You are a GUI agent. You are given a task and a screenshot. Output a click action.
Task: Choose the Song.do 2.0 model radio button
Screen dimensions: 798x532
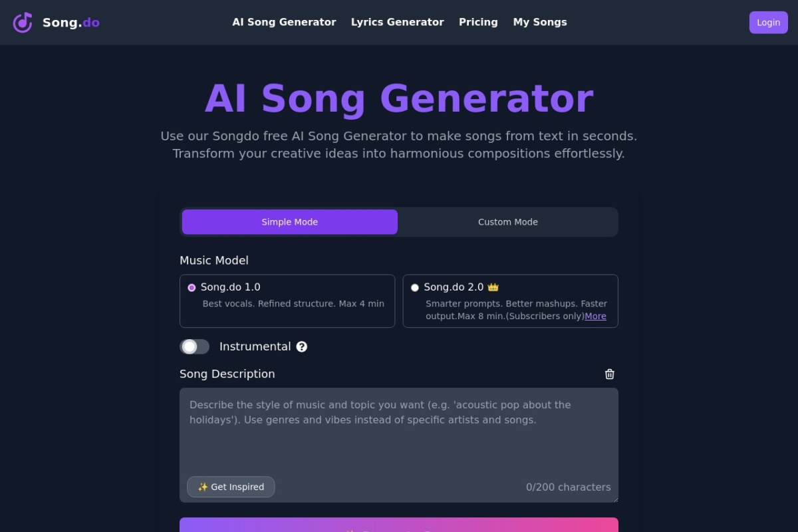[415, 287]
